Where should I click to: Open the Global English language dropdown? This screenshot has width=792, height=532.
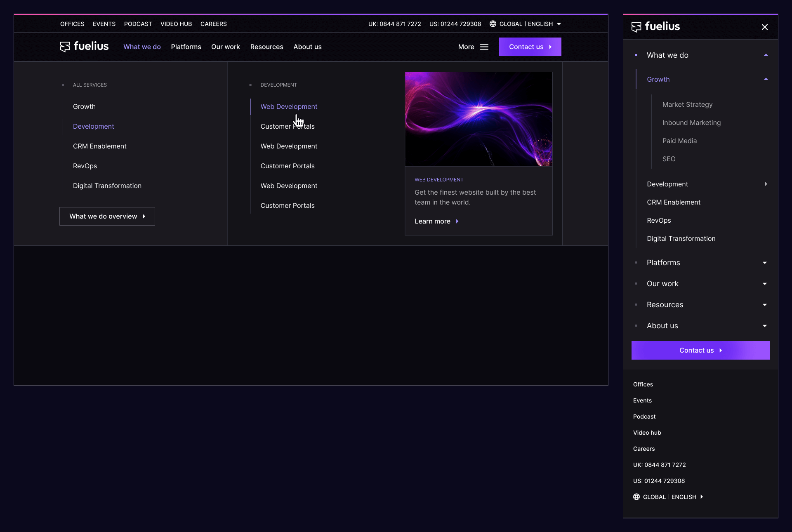559,24
